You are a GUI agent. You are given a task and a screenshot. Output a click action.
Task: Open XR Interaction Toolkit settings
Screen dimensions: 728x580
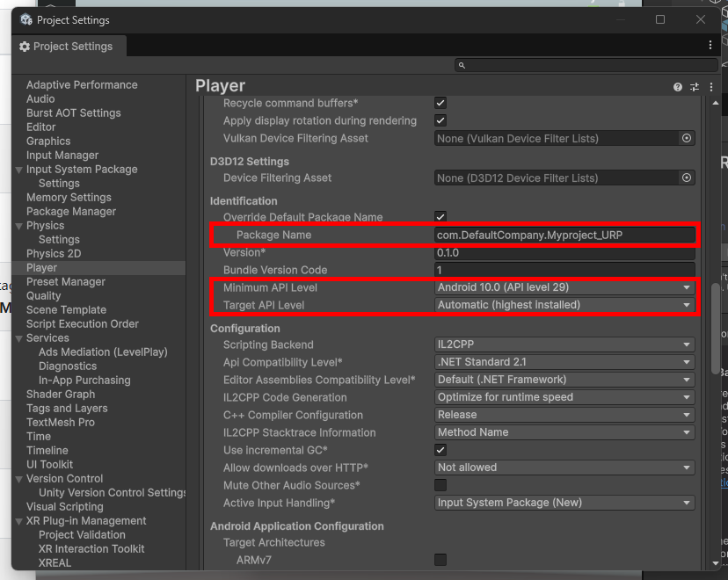click(91, 549)
